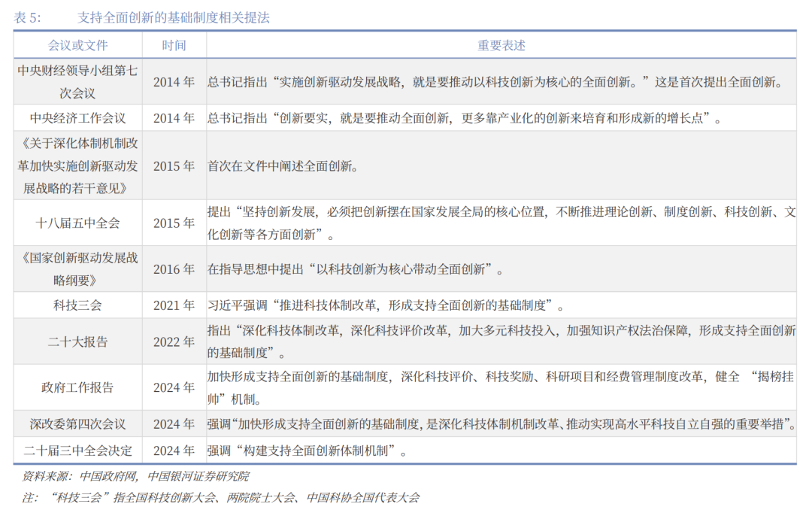Select the 中央经济工作会议 cell
Viewport: 812px width, 516px height.
click(x=77, y=118)
